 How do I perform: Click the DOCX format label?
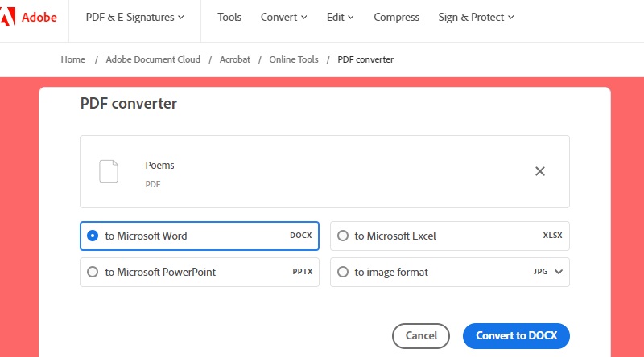[x=300, y=236]
